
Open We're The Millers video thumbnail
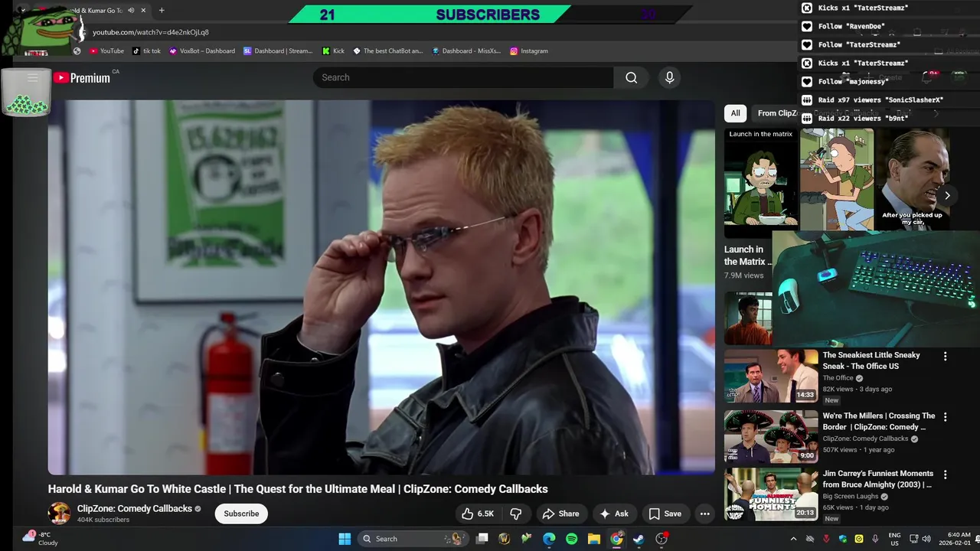tap(771, 437)
